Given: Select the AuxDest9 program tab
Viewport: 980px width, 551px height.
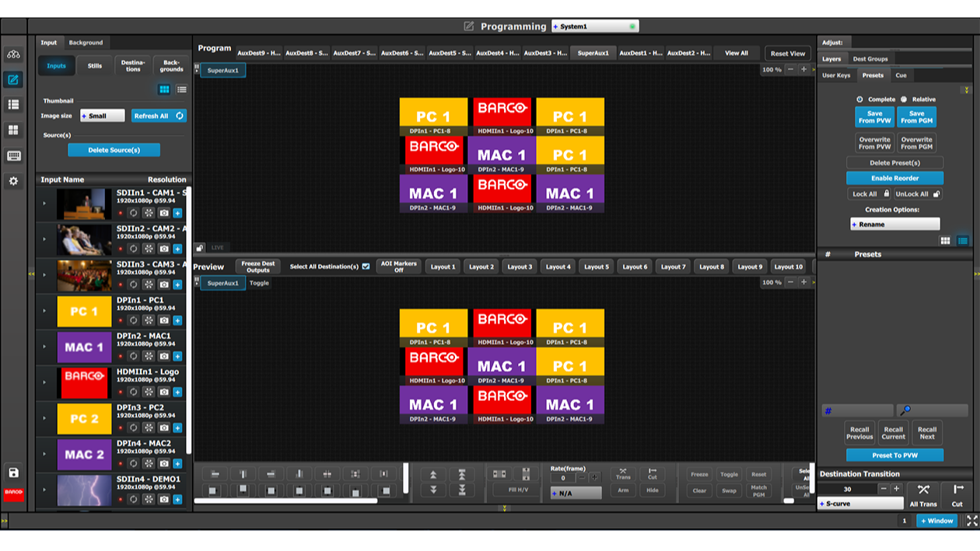Looking at the screenshot, I should [259, 53].
